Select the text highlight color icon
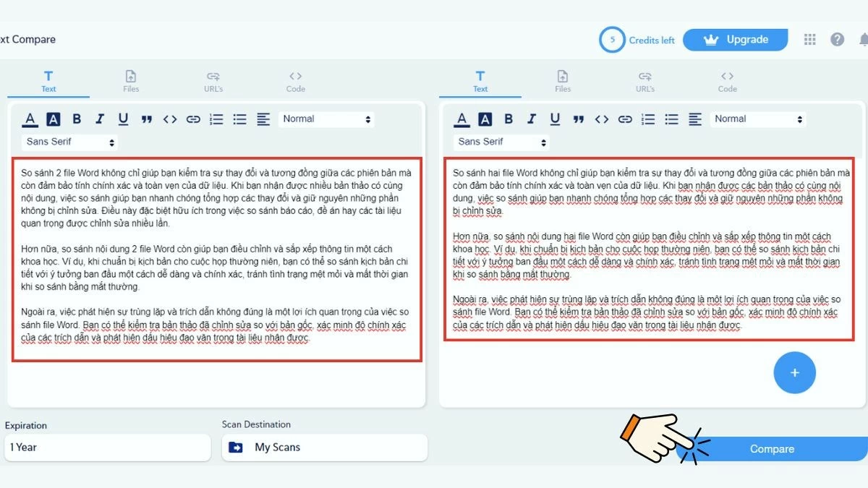This screenshot has height=488, width=868. 53,119
